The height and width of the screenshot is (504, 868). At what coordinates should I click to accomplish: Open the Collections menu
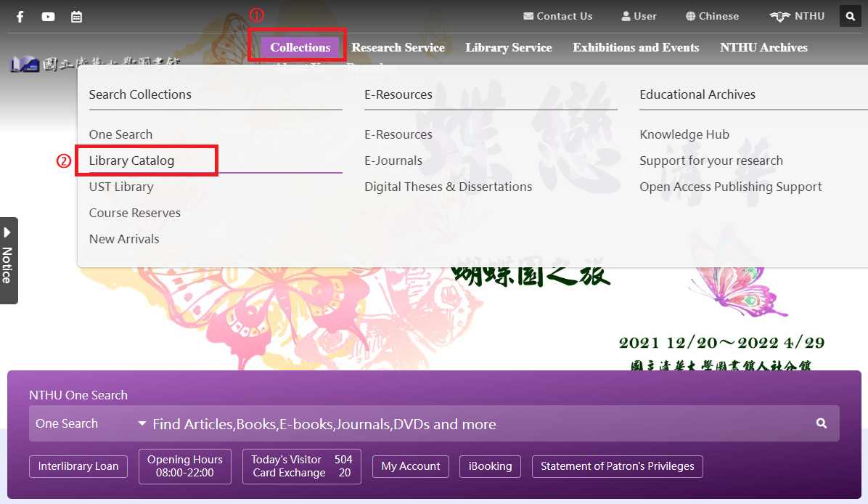click(x=300, y=47)
